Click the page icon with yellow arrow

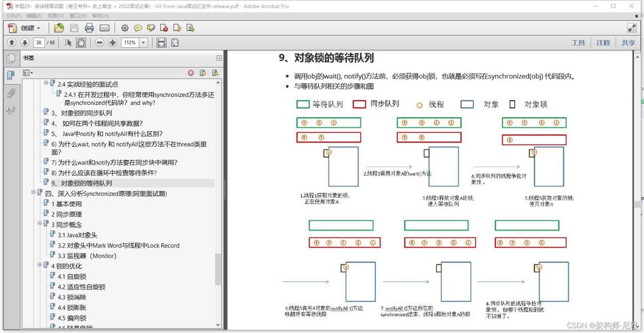click(x=177, y=28)
